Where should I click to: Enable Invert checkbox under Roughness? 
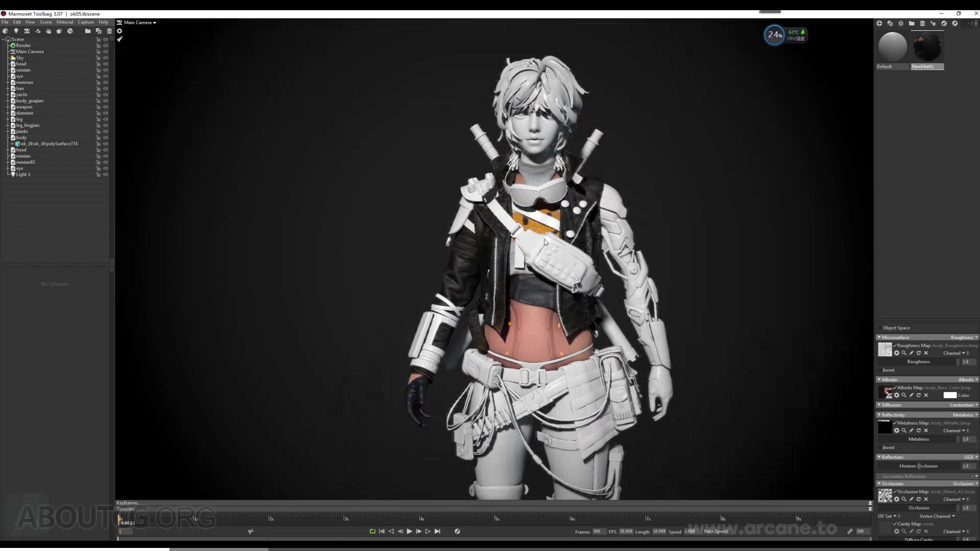[880, 370]
